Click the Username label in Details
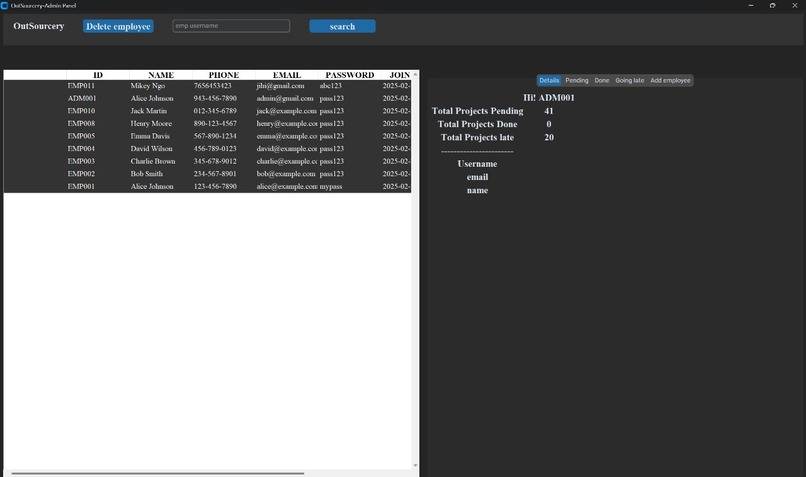 pos(478,164)
